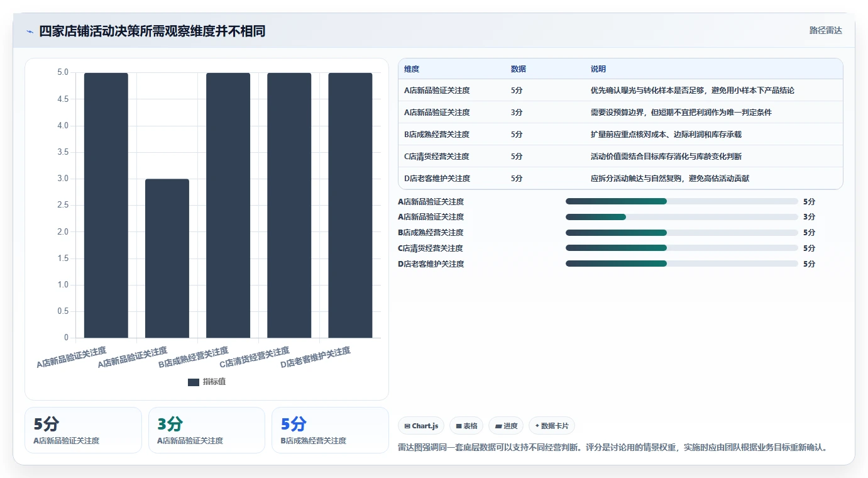This screenshot has height=478, width=868.
Task: Click the progress bar labeled 3分
Action: click(x=682, y=217)
